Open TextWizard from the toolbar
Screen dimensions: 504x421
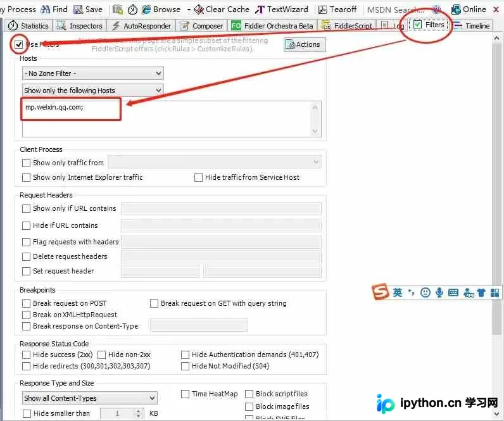point(282,9)
